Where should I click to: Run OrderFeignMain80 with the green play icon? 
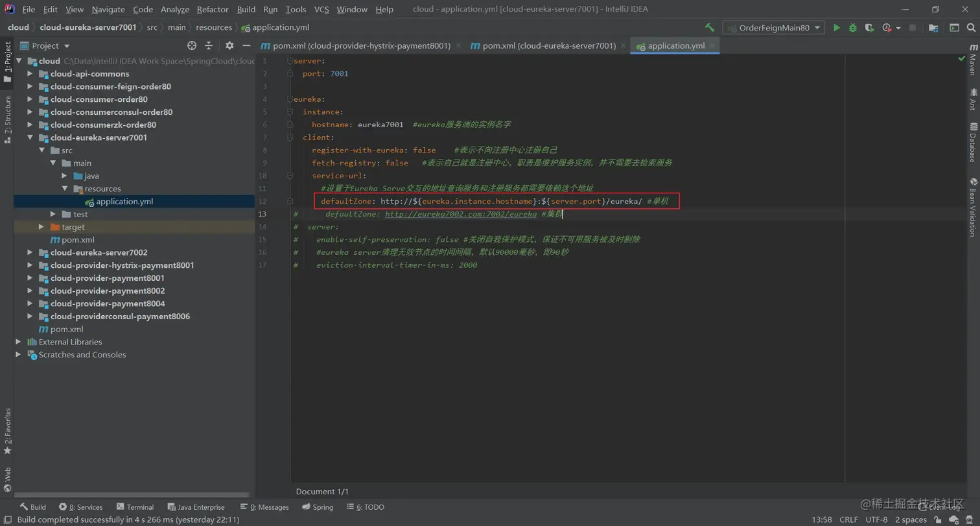coord(837,28)
